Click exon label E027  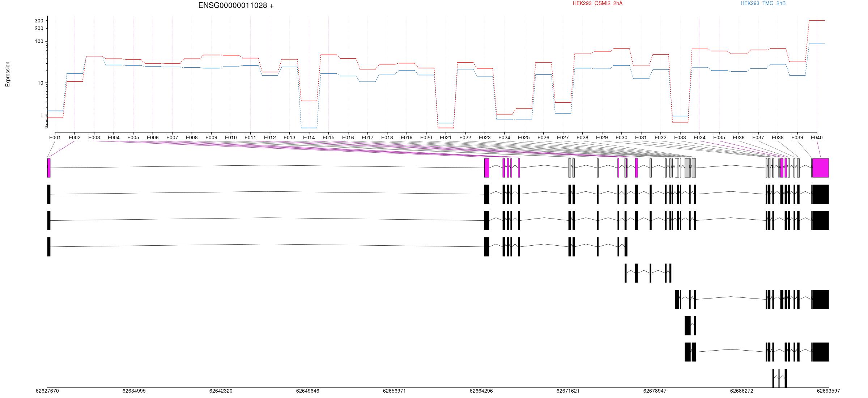click(563, 137)
